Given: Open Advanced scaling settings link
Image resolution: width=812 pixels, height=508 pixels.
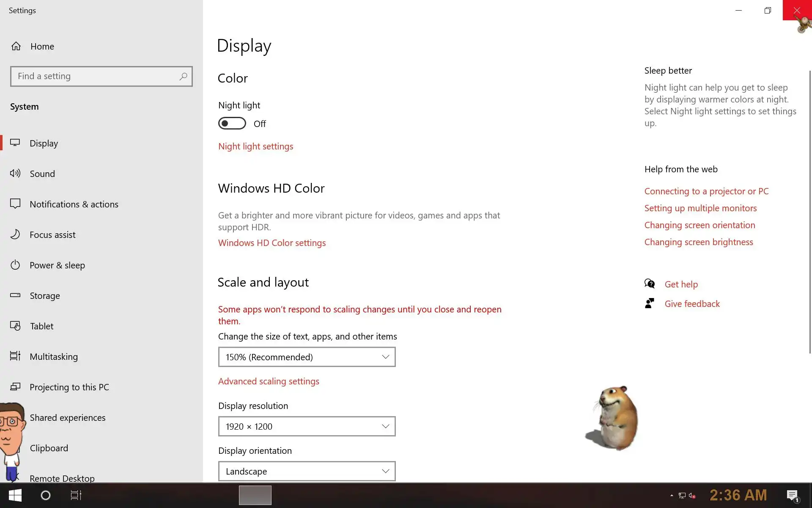Looking at the screenshot, I should (269, 381).
